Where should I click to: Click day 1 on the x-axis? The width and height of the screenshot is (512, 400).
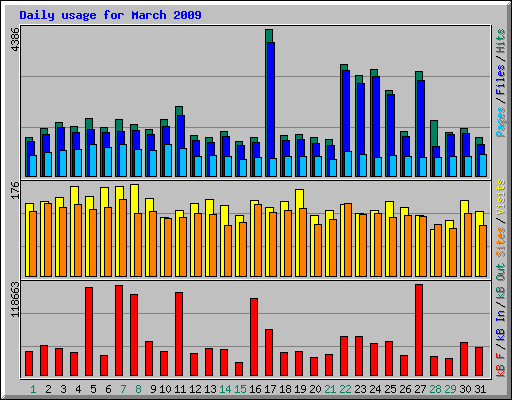coord(33,389)
